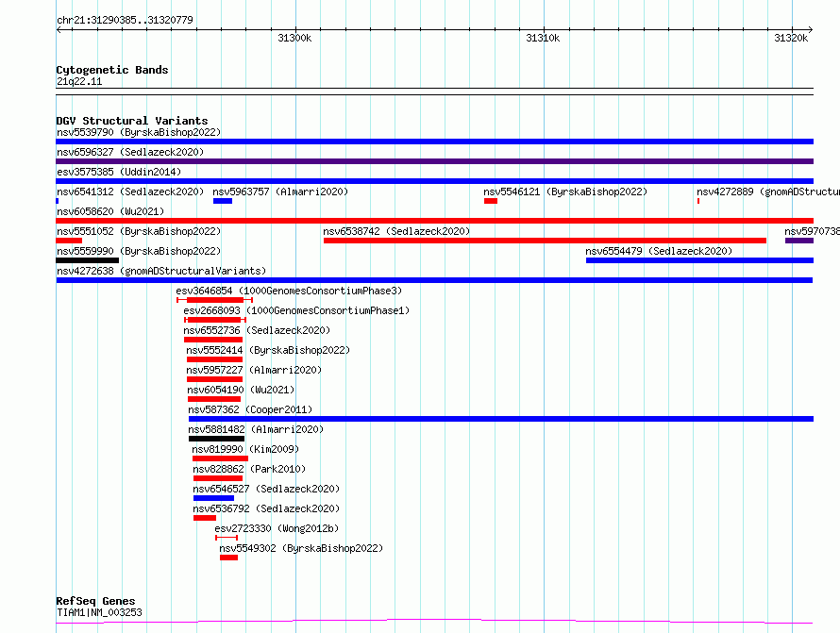Viewport: 840px width, 633px height.
Task: Click the short red nsv6536792 bar
Action: pyautogui.click(x=205, y=518)
